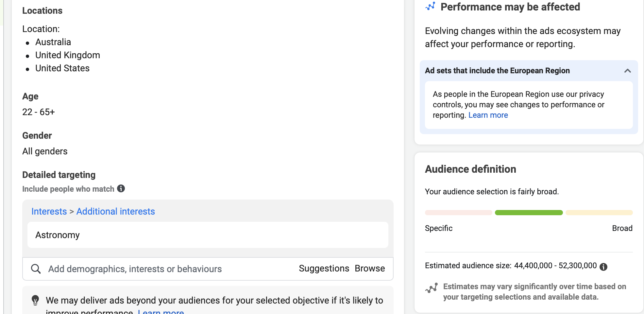Image resolution: width=644 pixels, height=314 pixels.
Task: Click the green middle segment of the audience gauge
Action: pyautogui.click(x=529, y=213)
